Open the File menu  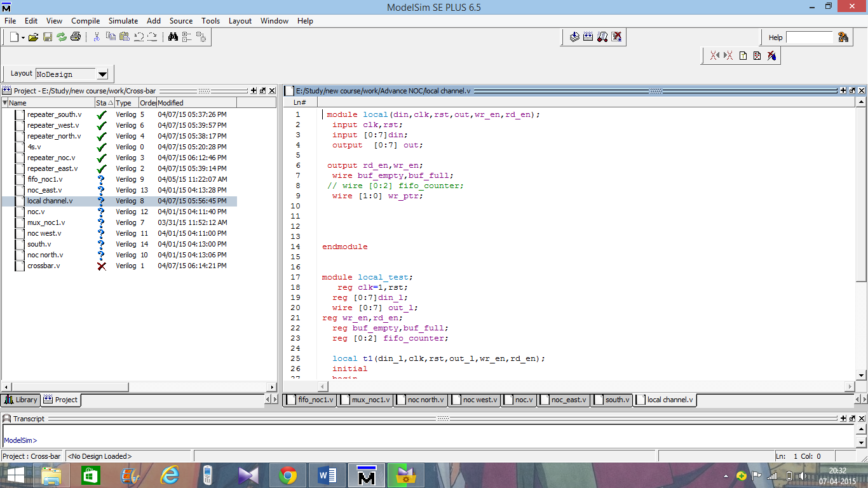pyautogui.click(x=10, y=21)
